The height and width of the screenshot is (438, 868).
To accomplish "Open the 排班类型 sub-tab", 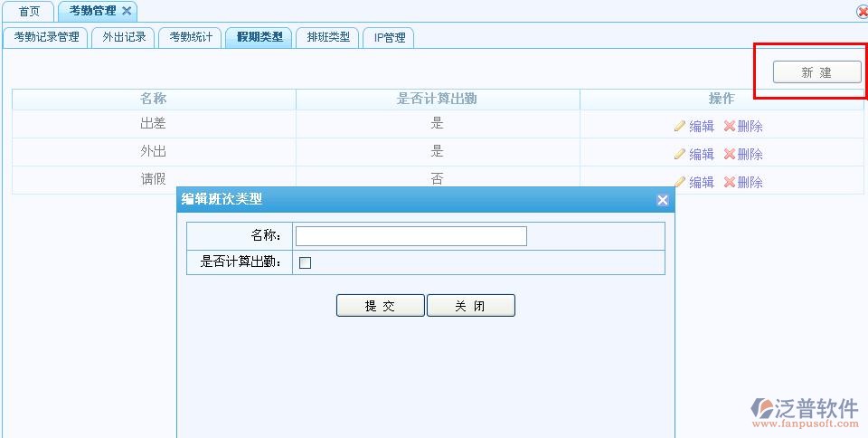I will click(x=327, y=37).
